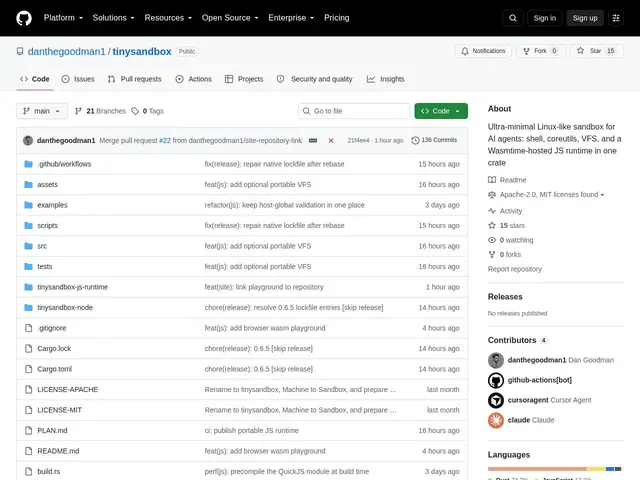Viewport: 640px width, 480px height.
Task: Open the build.rs file icon
Action: 28,471
